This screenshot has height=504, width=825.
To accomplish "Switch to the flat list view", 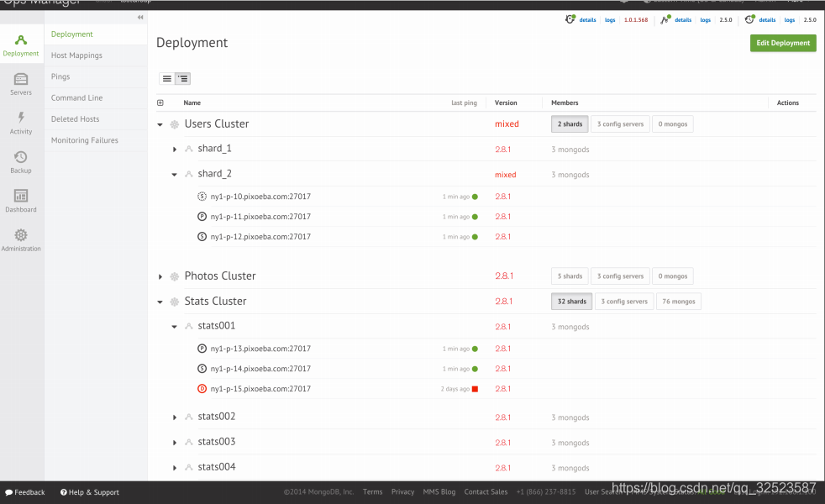I will (x=167, y=78).
